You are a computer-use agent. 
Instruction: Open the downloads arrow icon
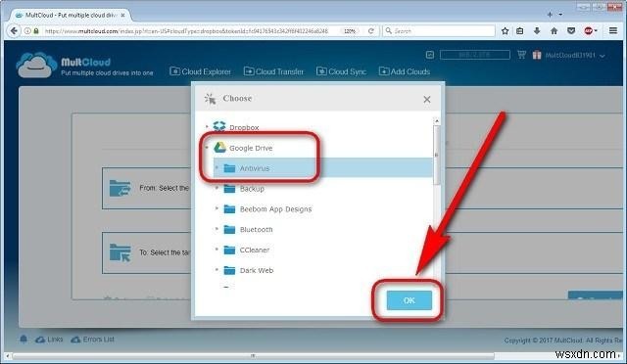537,30
